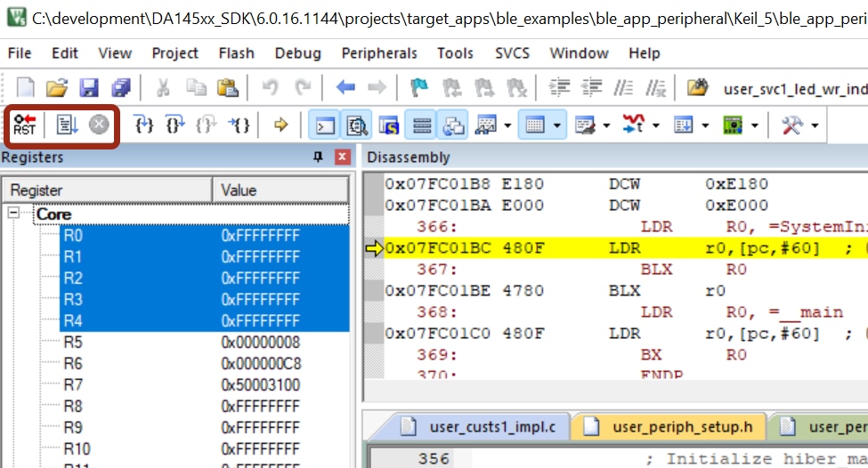
Task: Click R6 value 0x000000C8
Action: coord(261,364)
